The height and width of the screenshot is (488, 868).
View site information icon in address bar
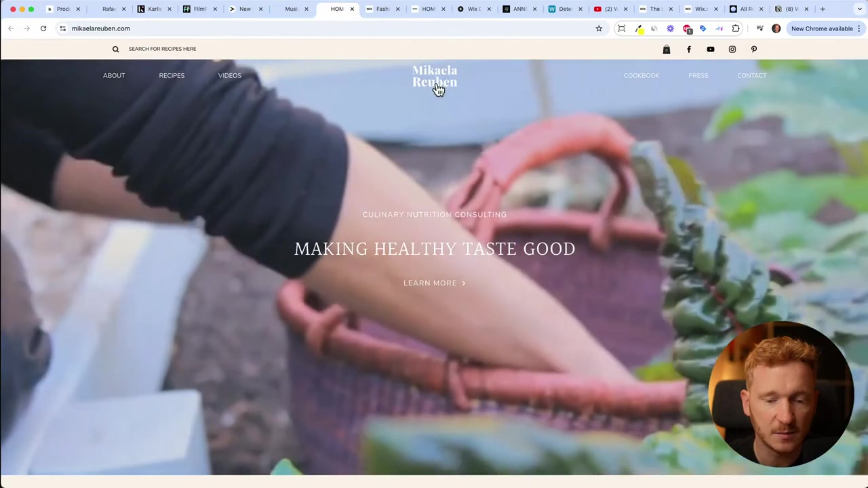(62, 28)
